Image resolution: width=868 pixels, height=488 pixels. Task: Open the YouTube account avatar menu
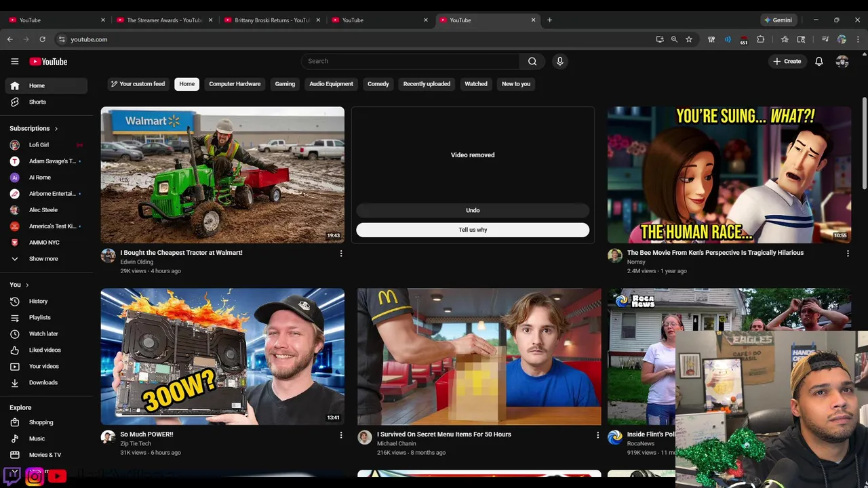[842, 61]
